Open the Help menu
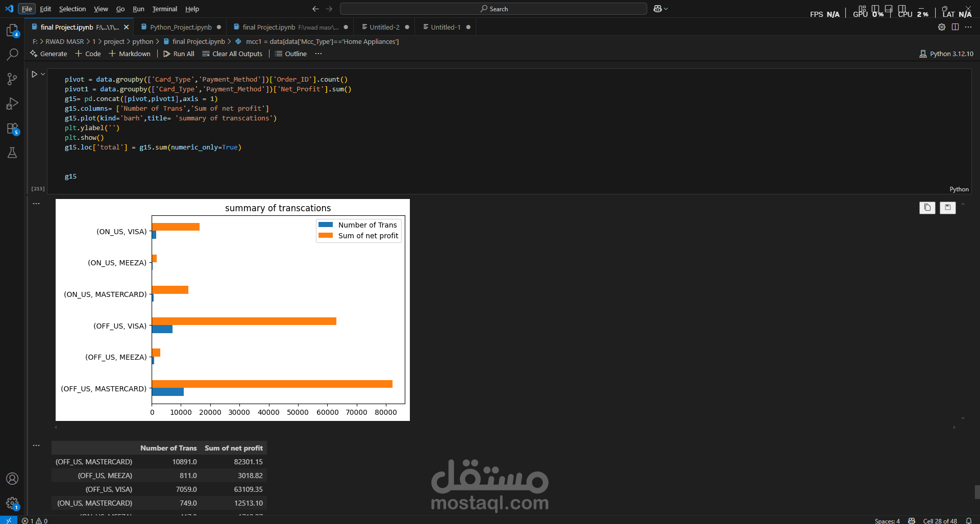Image resolution: width=980 pixels, height=524 pixels. (192, 9)
